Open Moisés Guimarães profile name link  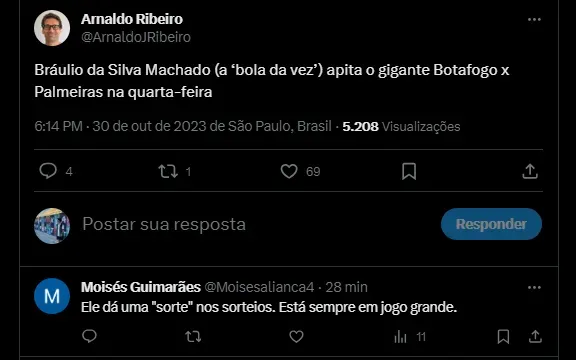141,287
